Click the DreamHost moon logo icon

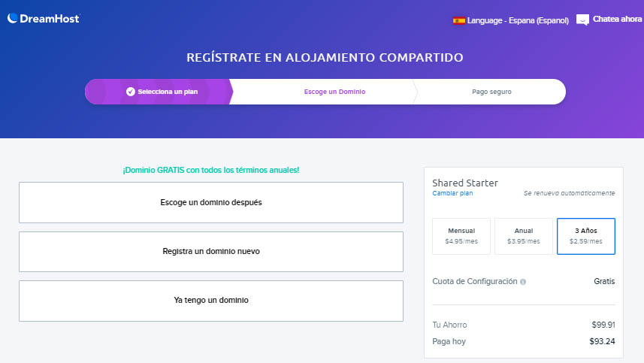(13, 19)
